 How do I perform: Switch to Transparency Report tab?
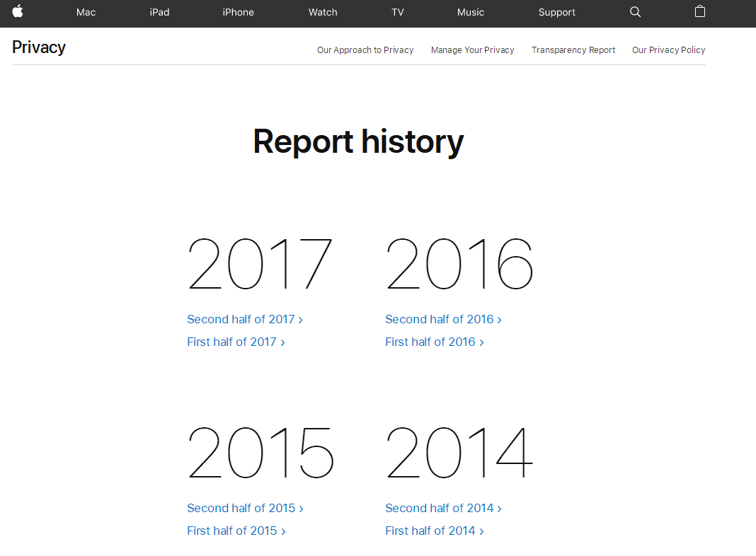pyautogui.click(x=573, y=50)
